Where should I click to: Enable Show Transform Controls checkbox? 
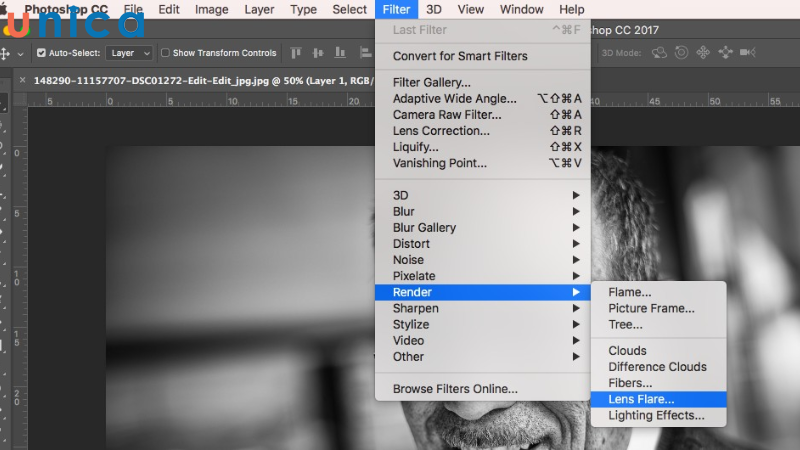pos(165,53)
